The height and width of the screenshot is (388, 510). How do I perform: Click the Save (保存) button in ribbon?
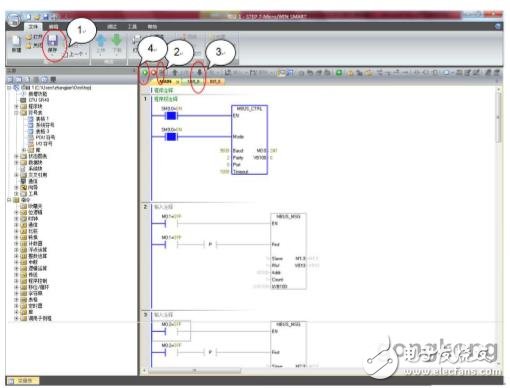click(53, 44)
